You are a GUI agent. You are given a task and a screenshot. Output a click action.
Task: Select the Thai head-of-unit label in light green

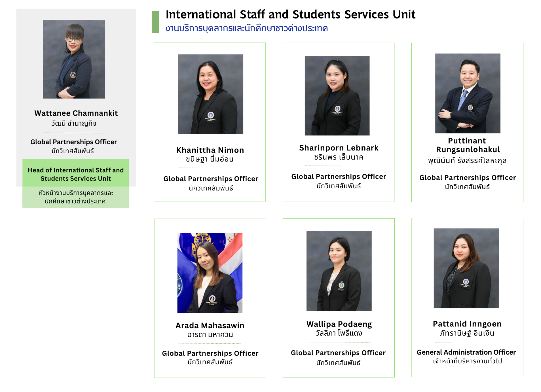pos(76,197)
